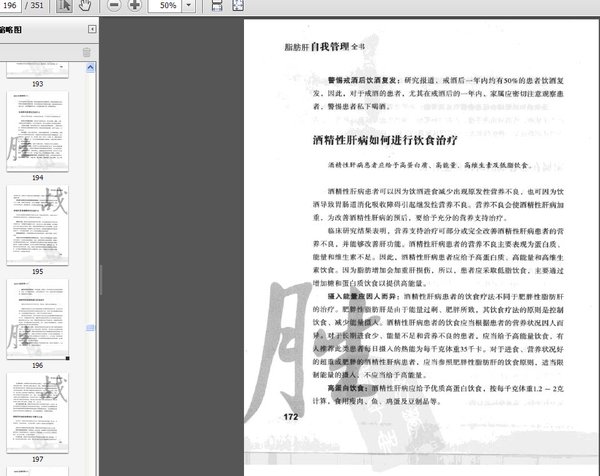
Task: Click the bold text 摄入能量应因人而异
Action: 364,297
